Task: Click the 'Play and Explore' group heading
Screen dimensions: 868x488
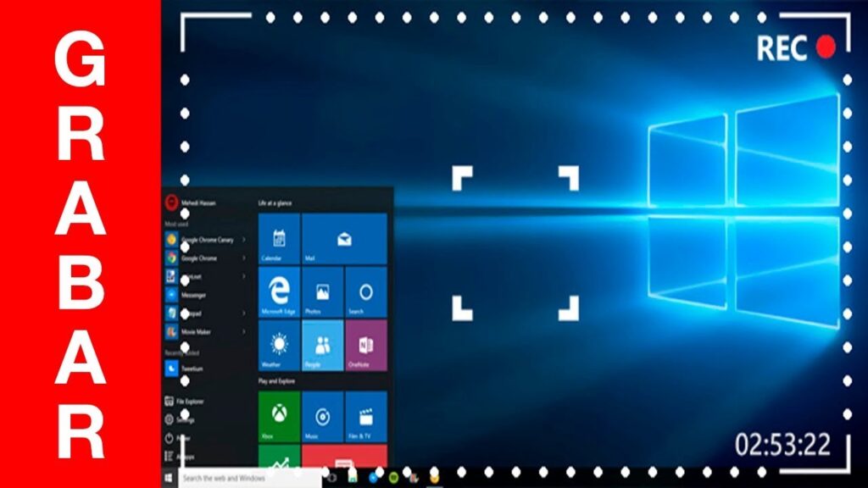Action: (276, 381)
